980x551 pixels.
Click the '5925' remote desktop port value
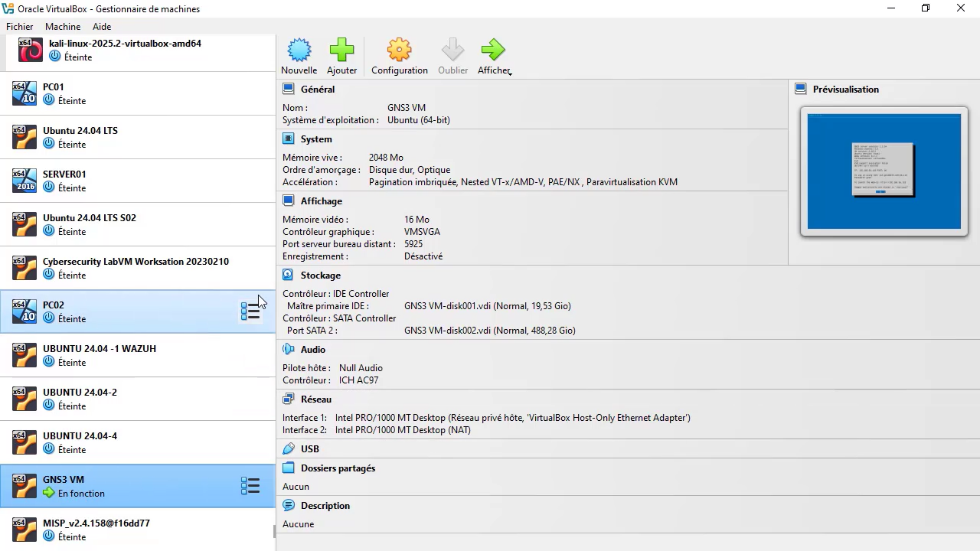click(x=413, y=244)
